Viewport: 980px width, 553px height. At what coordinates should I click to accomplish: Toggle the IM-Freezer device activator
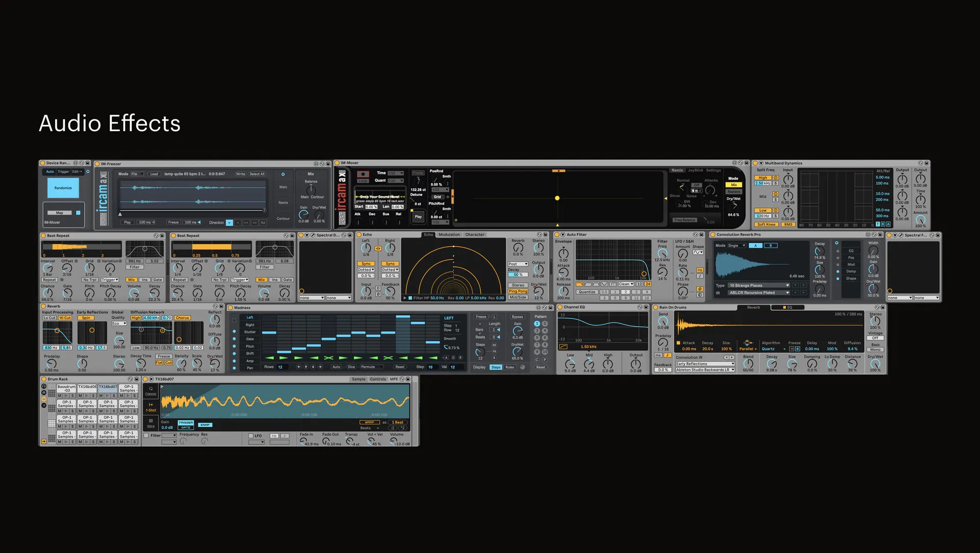pyautogui.click(x=97, y=164)
